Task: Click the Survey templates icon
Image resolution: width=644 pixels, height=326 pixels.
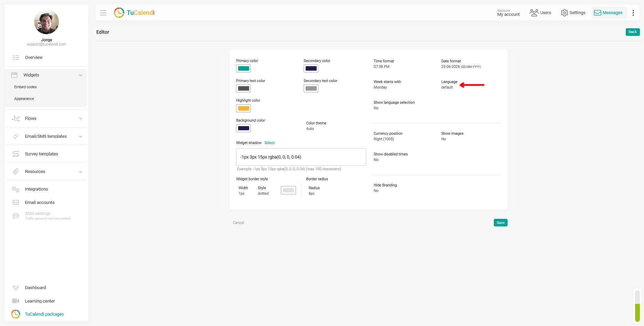Action: pos(16,154)
